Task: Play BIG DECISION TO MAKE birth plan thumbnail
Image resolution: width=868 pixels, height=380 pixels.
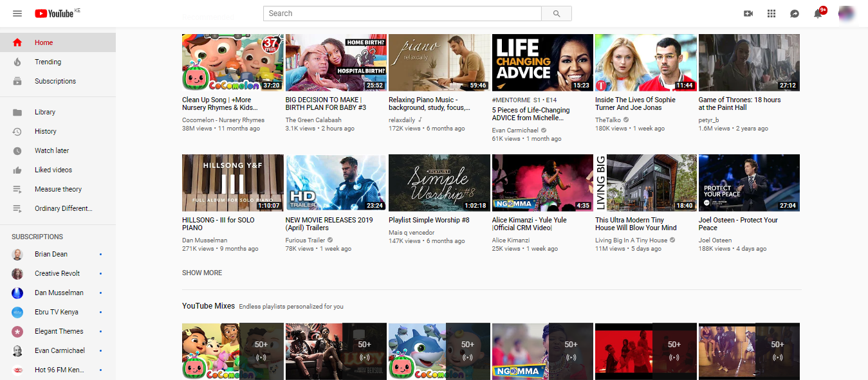Action: tap(336, 62)
